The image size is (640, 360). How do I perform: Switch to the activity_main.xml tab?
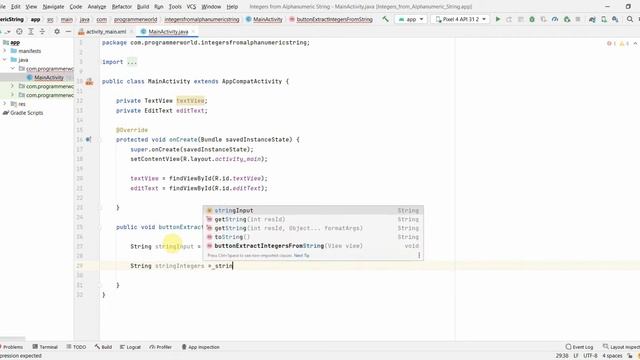coord(106,31)
